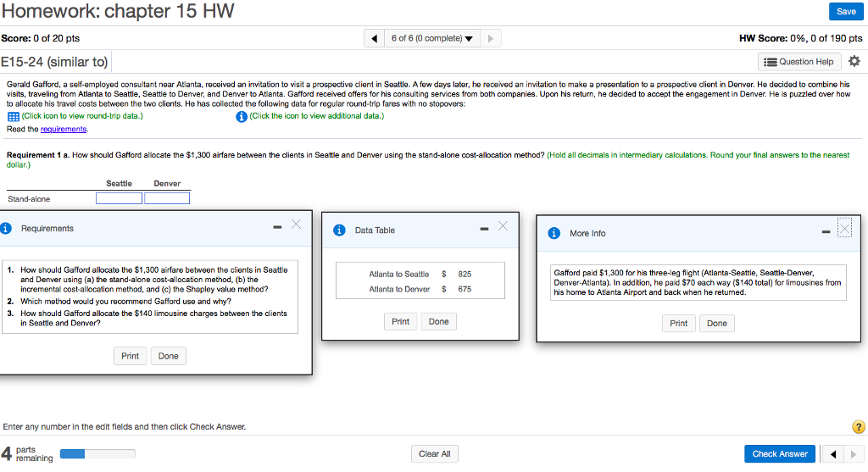Click Done in More Info popup

tap(717, 323)
